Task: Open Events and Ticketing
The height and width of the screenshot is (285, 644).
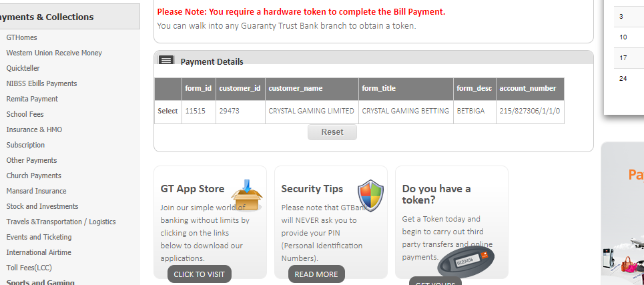Action: [39, 237]
